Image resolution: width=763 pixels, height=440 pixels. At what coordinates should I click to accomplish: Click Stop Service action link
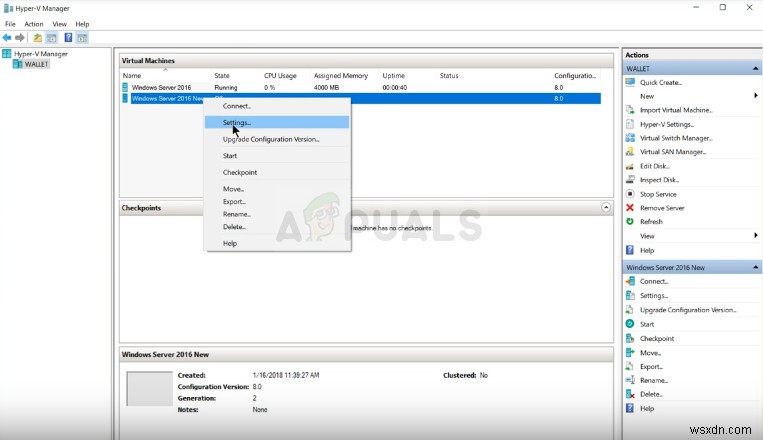click(658, 194)
